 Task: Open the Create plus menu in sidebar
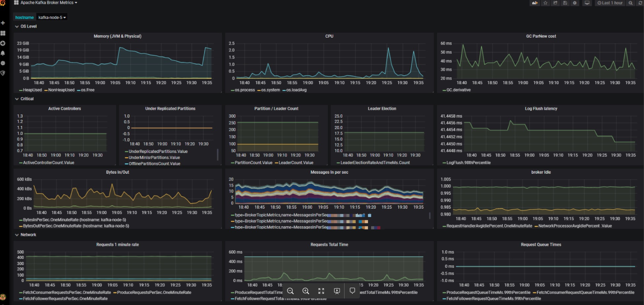point(3,23)
